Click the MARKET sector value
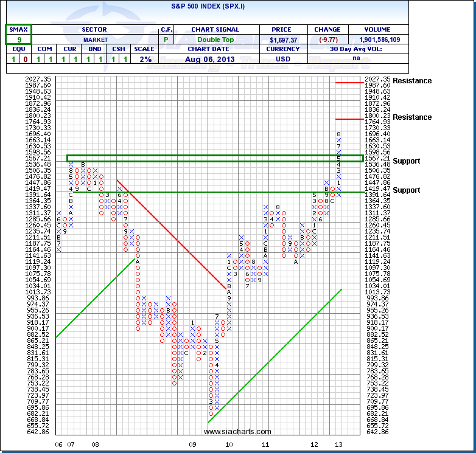 (x=94, y=39)
